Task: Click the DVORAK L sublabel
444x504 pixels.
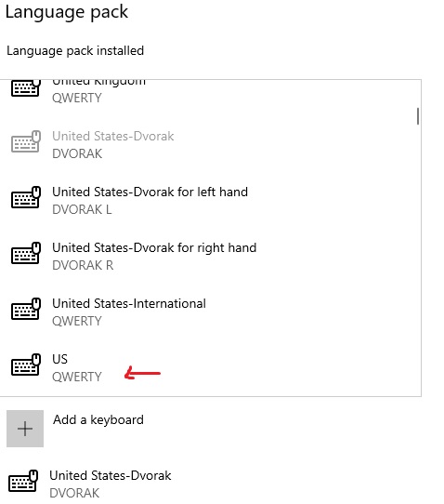Action: (x=82, y=209)
